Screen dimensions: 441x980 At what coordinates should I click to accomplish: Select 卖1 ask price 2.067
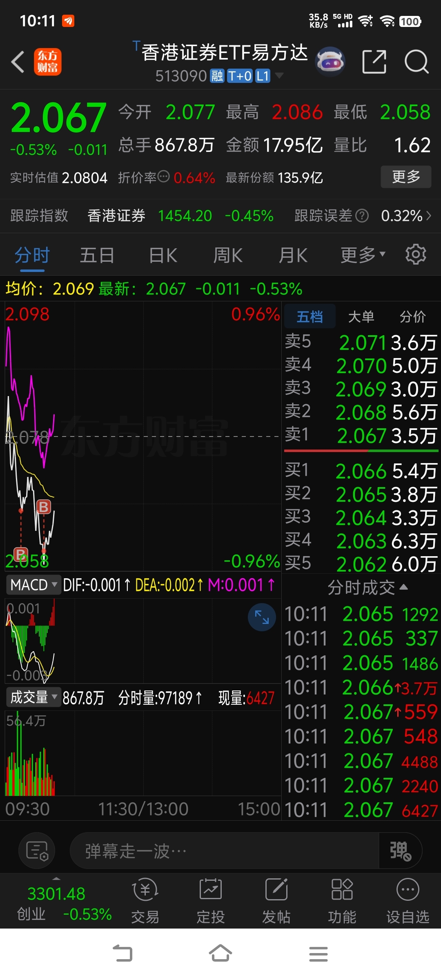coord(361,436)
